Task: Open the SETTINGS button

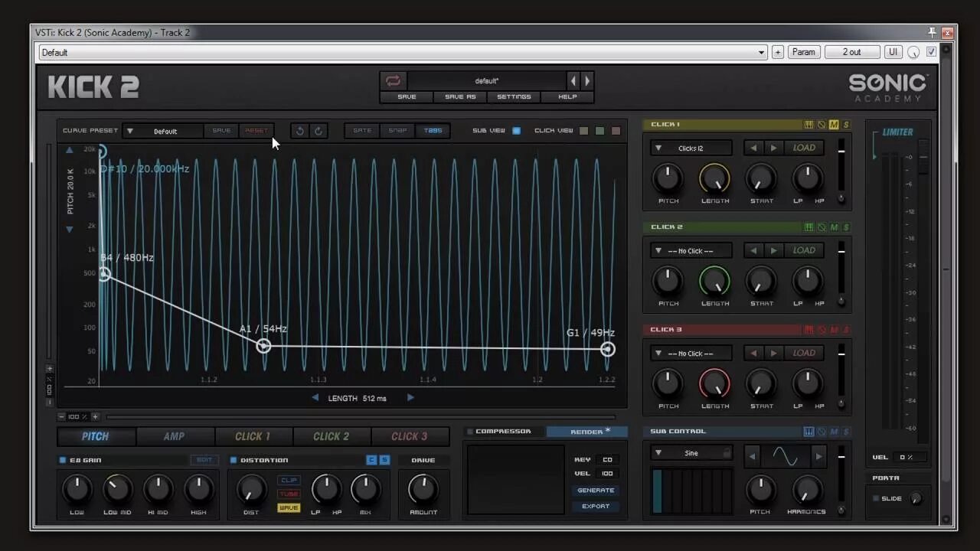Action: click(x=514, y=97)
